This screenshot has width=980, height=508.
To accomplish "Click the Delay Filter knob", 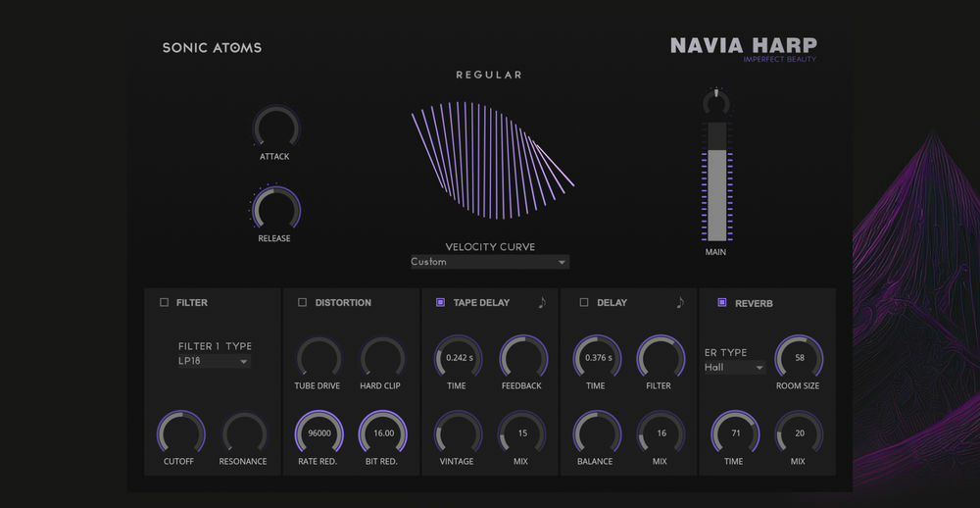I will pos(661,357).
